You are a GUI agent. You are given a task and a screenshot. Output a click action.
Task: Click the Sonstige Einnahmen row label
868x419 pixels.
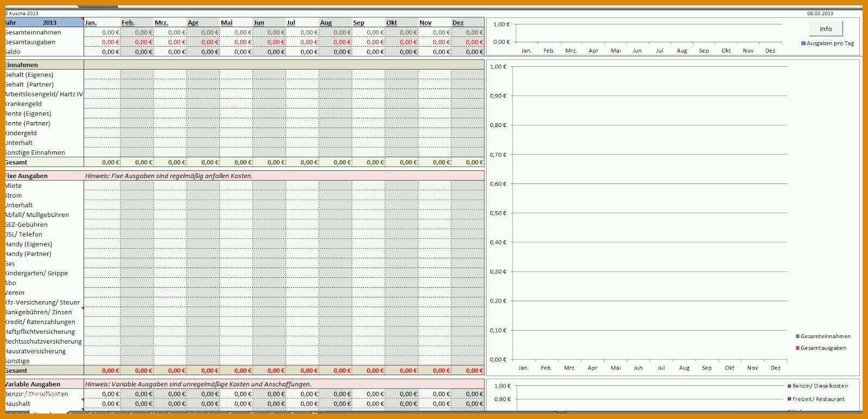coord(35,153)
